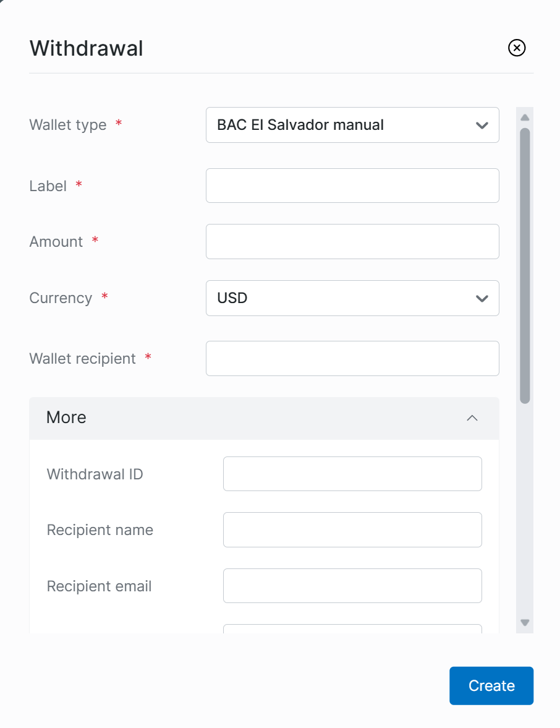The height and width of the screenshot is (728, 560).
Task: Focus the Amount input field
Action: point(352,241)
